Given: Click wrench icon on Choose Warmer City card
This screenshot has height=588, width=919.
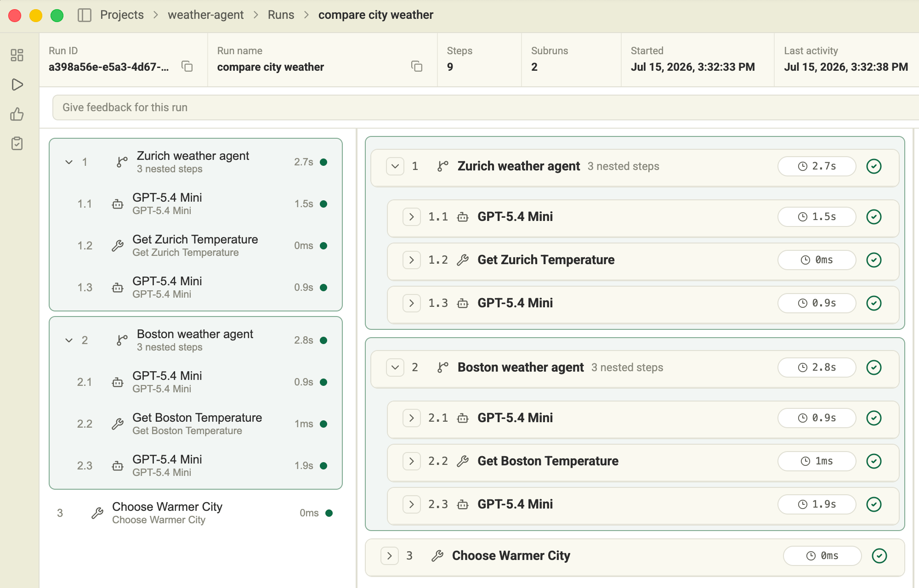Looking at the screenshot, I should 437,556.
